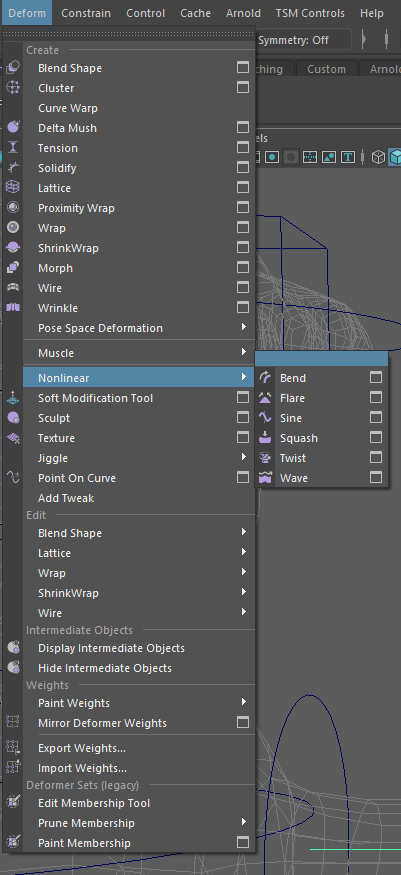Open the Bend options box
This screenshot has width=401, height=875.
pos(376,378)
